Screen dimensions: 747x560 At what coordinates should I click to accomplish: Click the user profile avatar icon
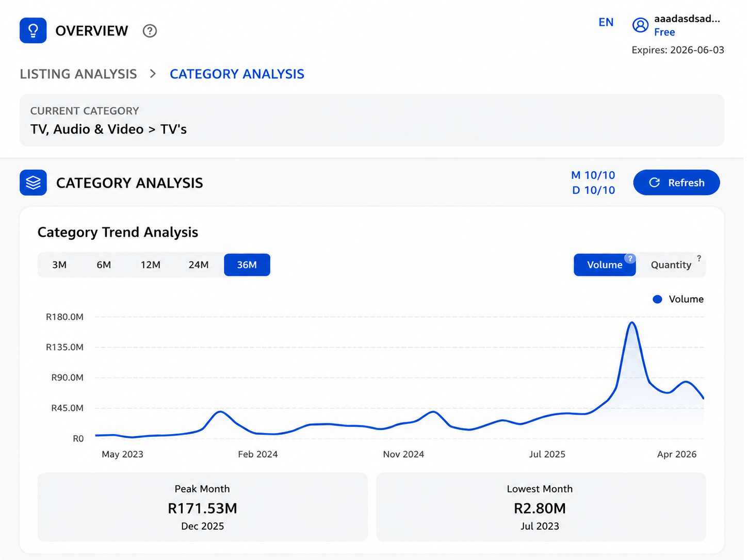point(640,25)
